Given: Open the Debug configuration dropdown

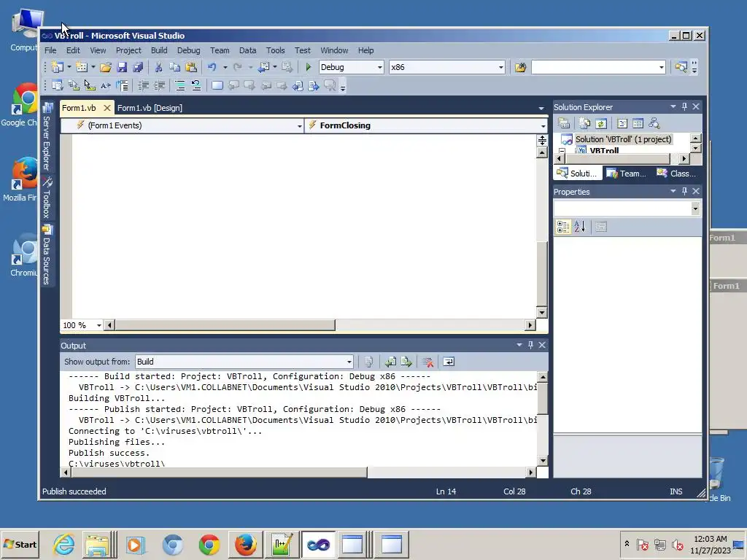Looking at the screenshot, I should pyautogui.click(x=379, y=67).
